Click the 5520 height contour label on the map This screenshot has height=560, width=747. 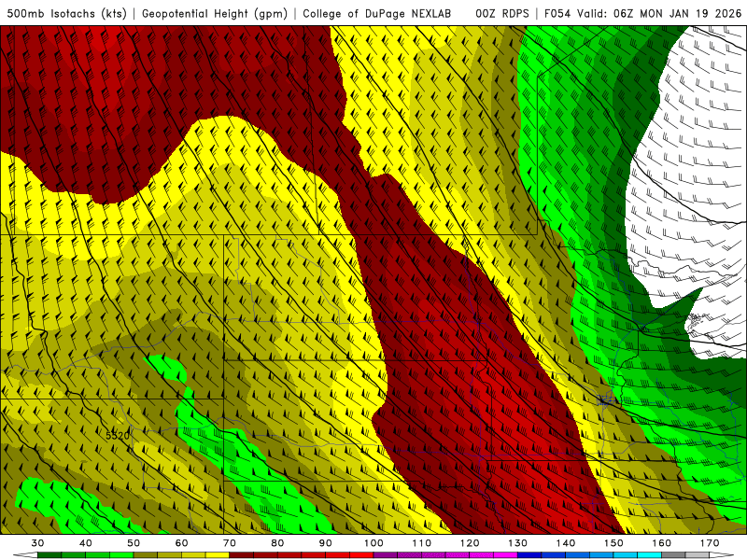point(118,435)
